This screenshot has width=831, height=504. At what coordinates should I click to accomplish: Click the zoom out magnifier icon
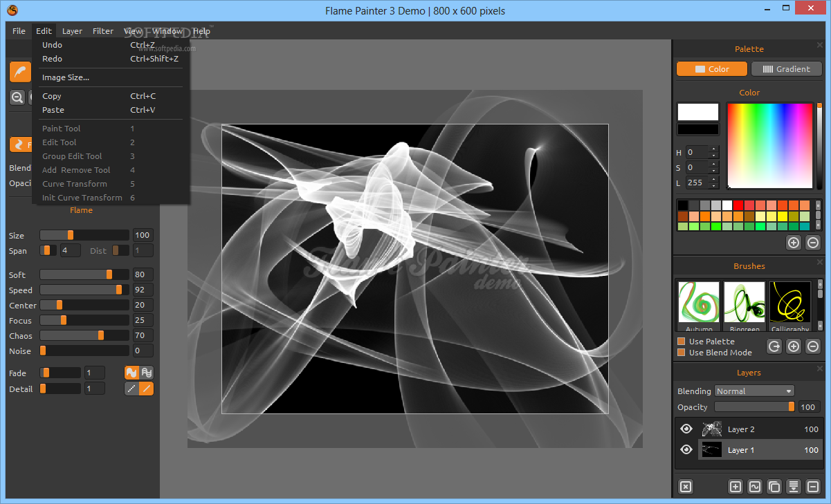click(17, 97)
